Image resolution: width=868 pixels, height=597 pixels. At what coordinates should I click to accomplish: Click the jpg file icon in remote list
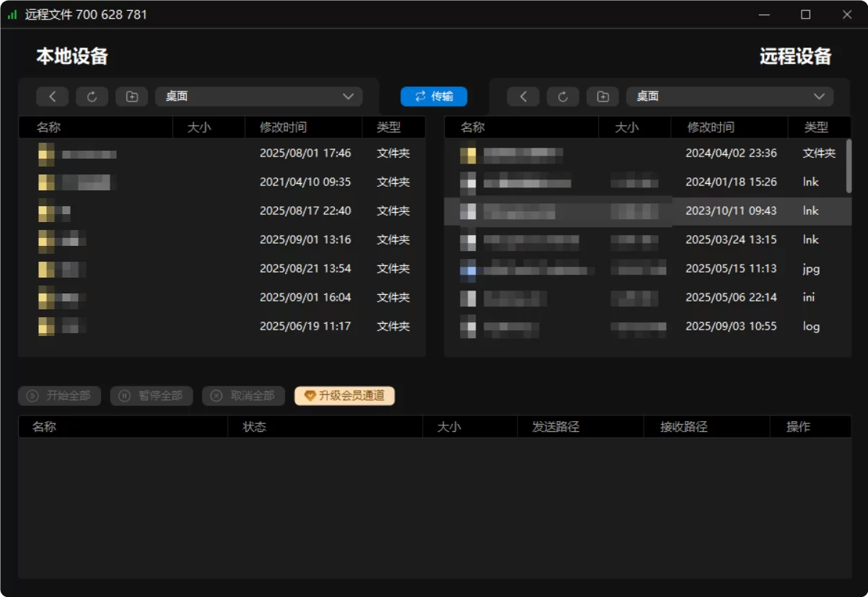468,269
